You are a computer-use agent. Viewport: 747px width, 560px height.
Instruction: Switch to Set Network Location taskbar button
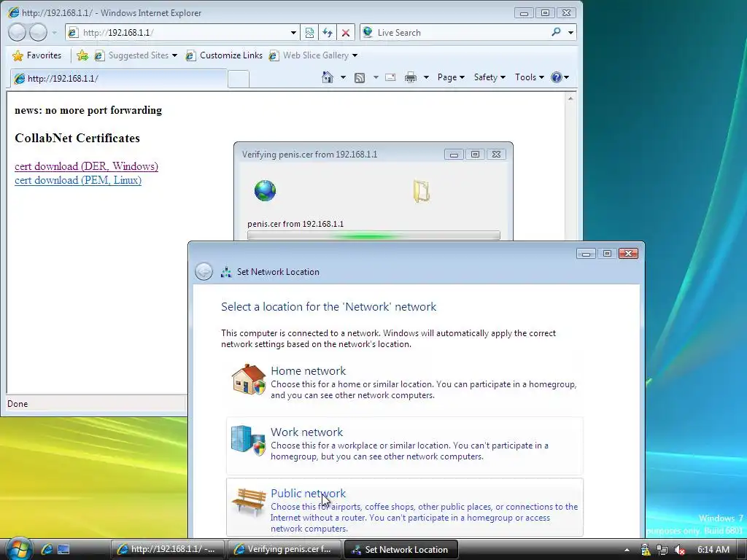coord(400,549)
